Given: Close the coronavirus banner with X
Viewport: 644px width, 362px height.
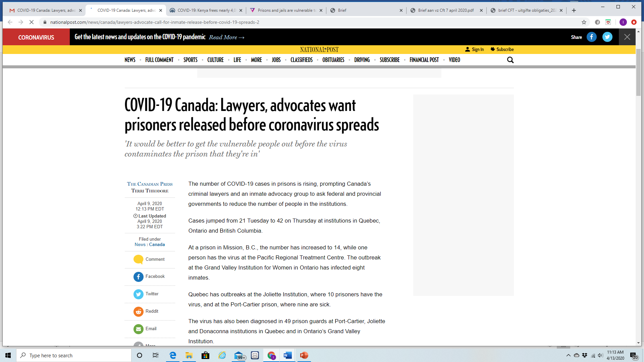Looking at the screenshot, I should tap(627, 37).
